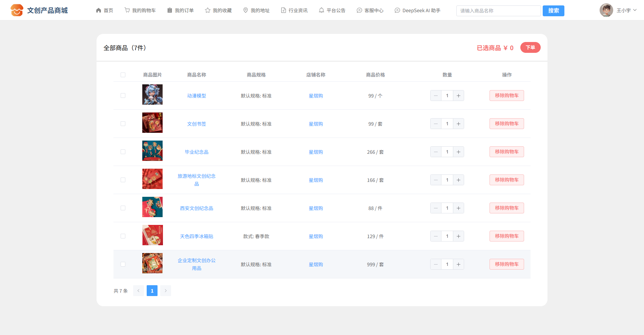Check the box for 动漫模型 row
Screen dimensions: 644x335
[x=123, y=96]
